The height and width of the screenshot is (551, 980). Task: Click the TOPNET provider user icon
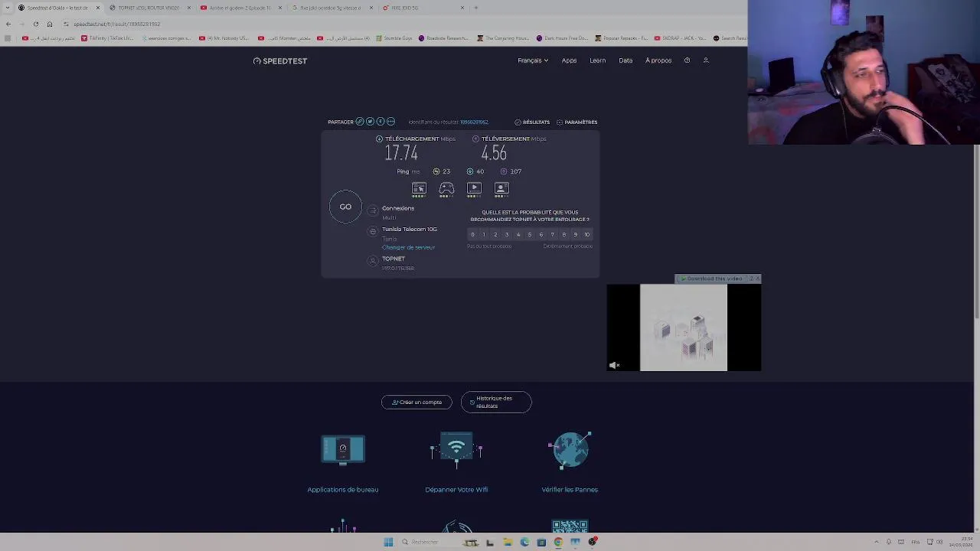[x=373, y=261]
